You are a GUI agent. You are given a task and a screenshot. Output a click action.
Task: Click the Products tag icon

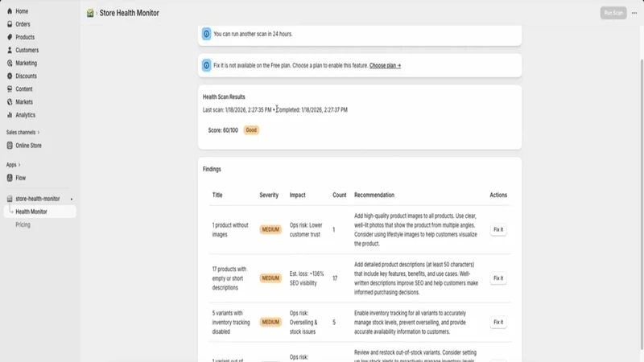click(x=10, y=37)
